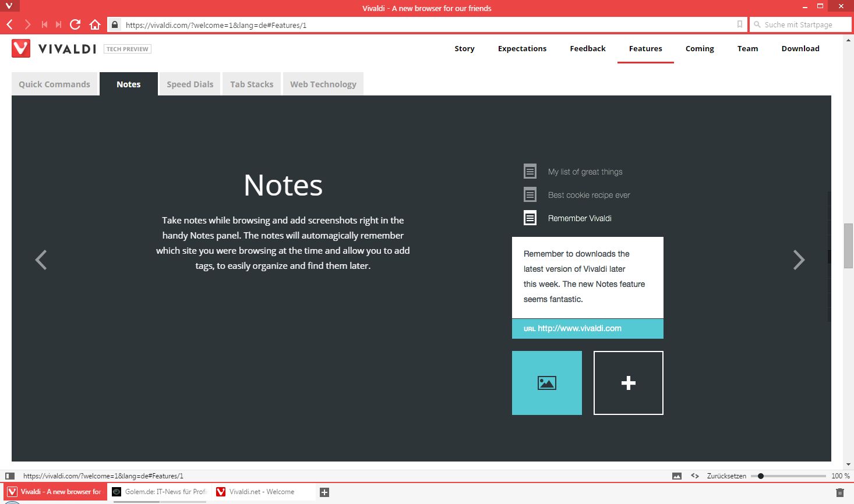Select the active Vivaldi browser tab
Viewport: 854px width, 504px height.
pyautogui.click(x=55, y=492)
